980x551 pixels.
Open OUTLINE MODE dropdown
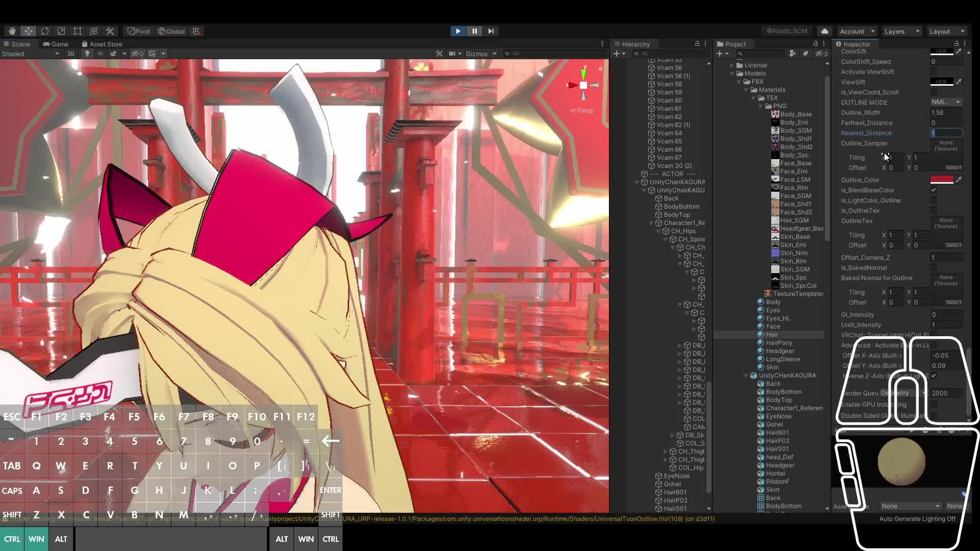click(946, 102)
